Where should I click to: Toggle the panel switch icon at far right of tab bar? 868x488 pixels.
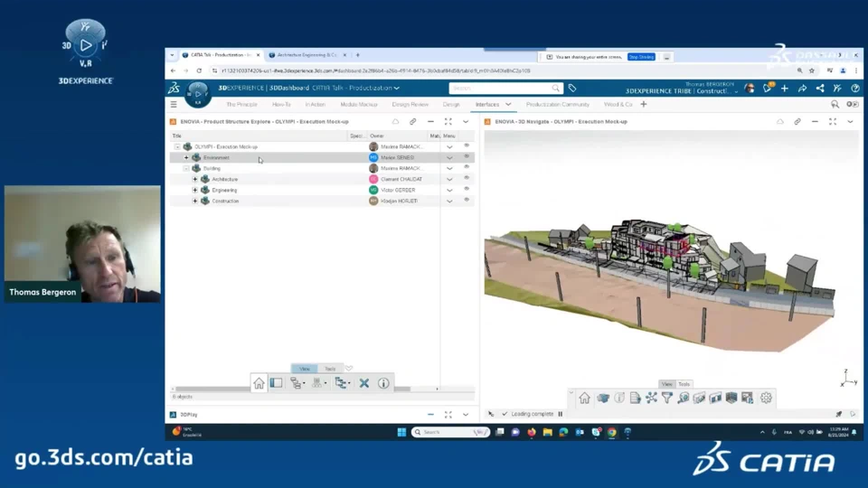[853, 104]
